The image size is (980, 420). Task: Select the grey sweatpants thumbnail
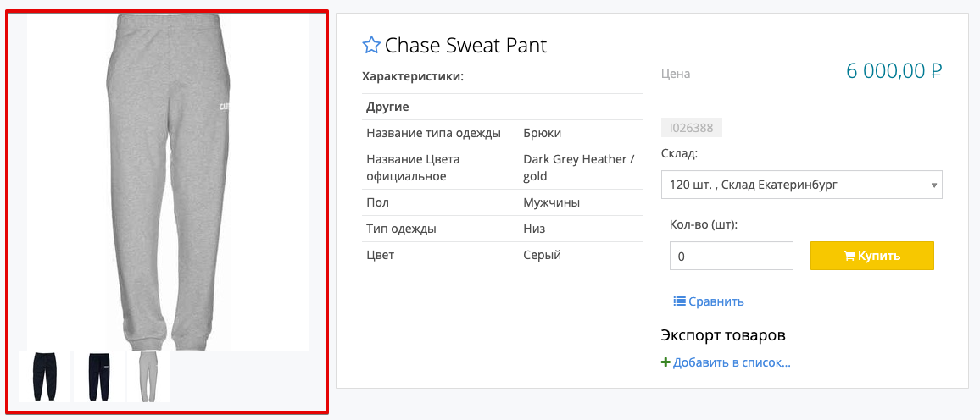(148, 377)
